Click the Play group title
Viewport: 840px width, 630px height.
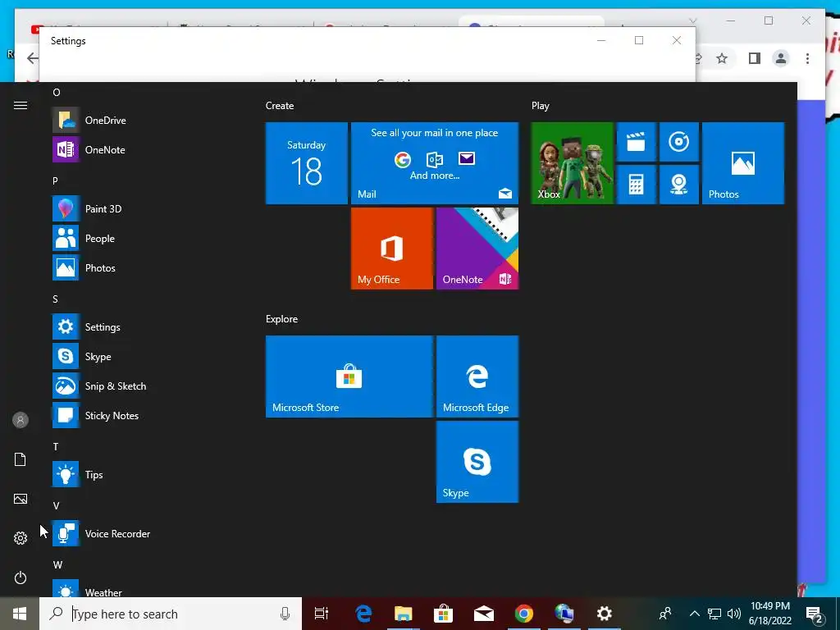[x=540, y=106]
